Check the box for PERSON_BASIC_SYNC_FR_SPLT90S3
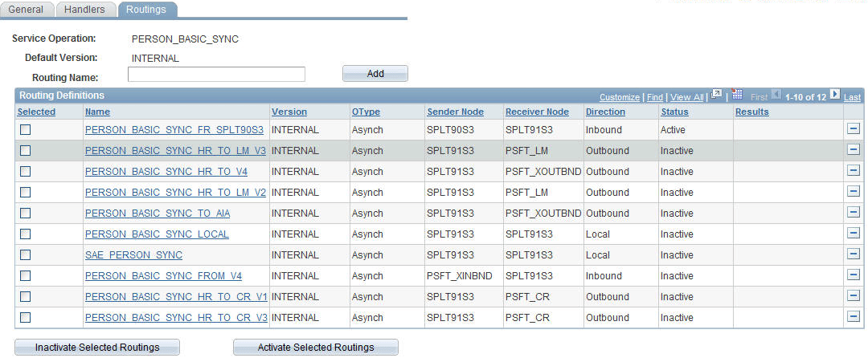This screenshot has height=358, width=868. (26, 130)
